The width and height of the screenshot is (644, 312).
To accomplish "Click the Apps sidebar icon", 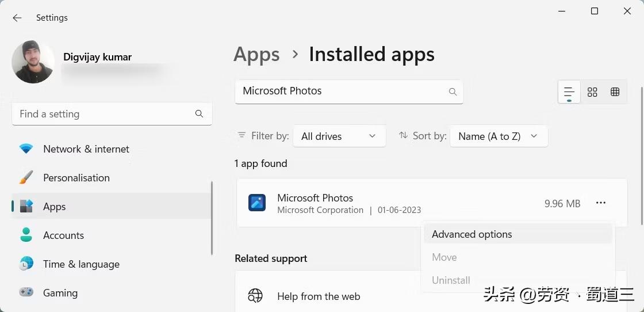I will [x=26, y=206].
